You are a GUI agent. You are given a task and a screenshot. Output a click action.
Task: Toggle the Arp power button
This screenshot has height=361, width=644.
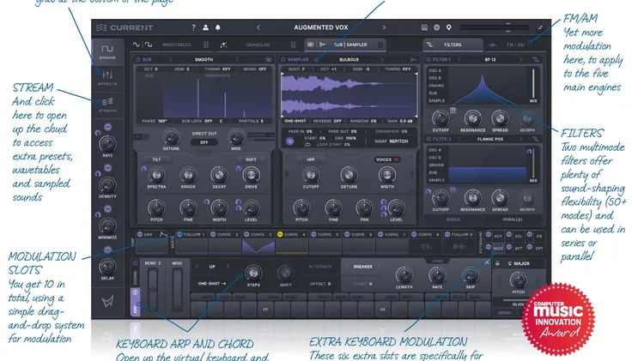[135, 292]
